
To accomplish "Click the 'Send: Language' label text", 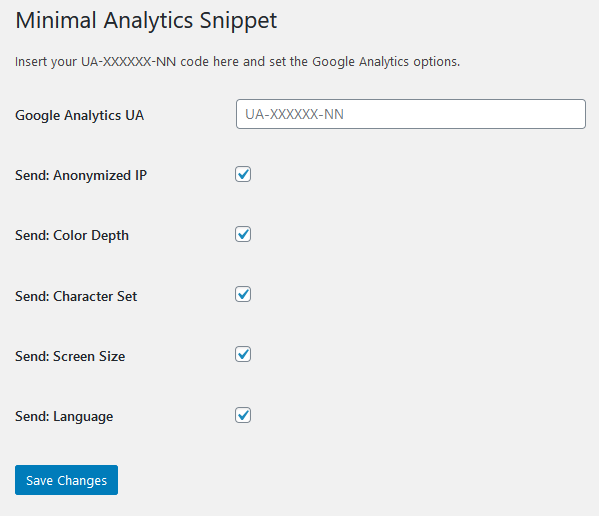I will coord(64,416).
